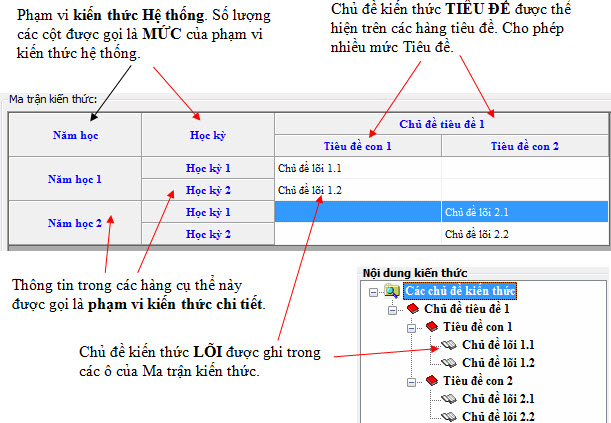The width and height of the screenshot is (611, 423).
Task: Select the Chủ đề lõi 1.1 matrix cell
Action: 358,168
